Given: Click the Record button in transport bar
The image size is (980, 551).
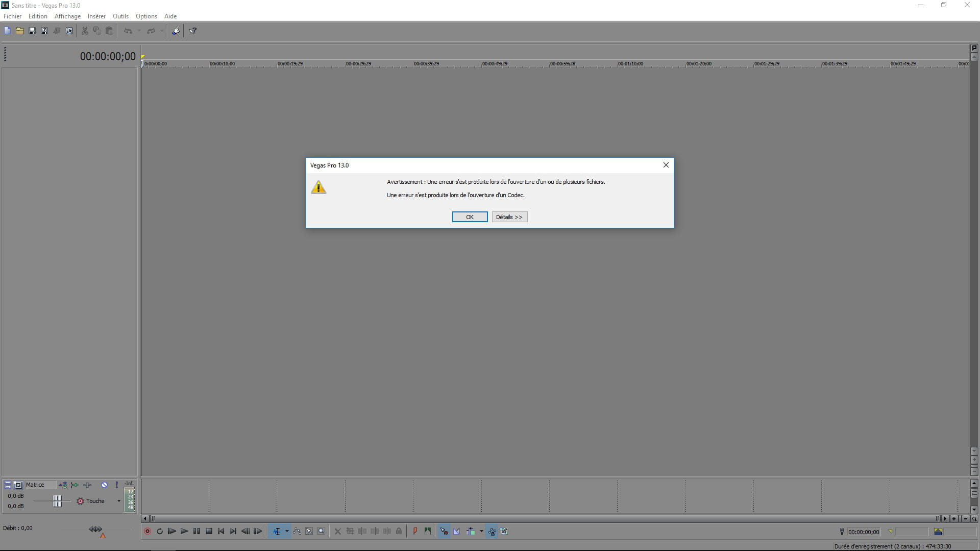Looking at the screenshot, I should [148, 531].
